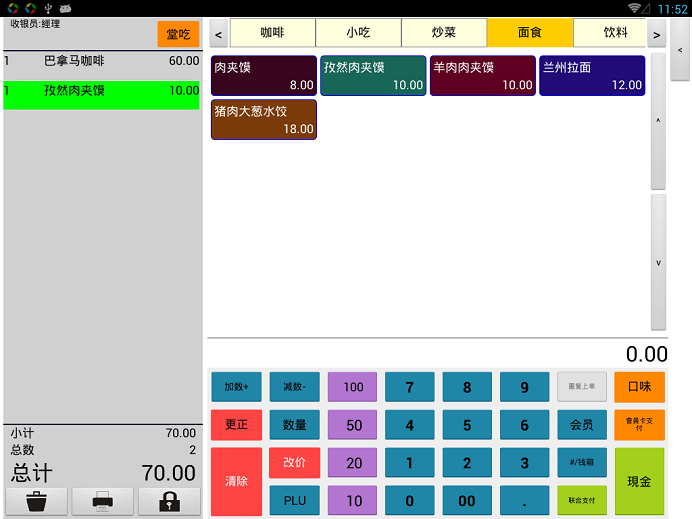Toggle the 堂吃 dine-in order mode
692x519 pixels.
(x=178, y=34)
